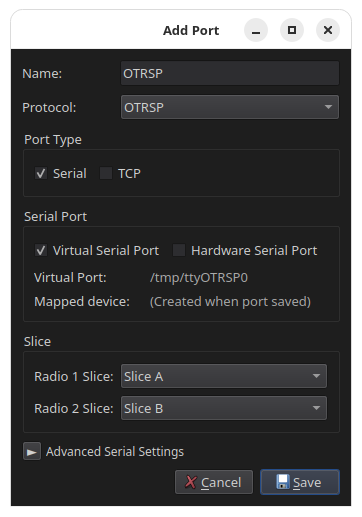Click the Name input field containing OTRSP
Image resolution: width=362 pixels, height=517 pixels.
point(230,73)
